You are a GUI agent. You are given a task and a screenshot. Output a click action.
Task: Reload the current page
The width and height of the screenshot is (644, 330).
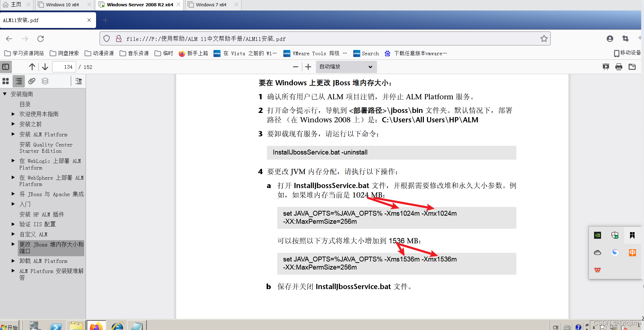[41, 38]
